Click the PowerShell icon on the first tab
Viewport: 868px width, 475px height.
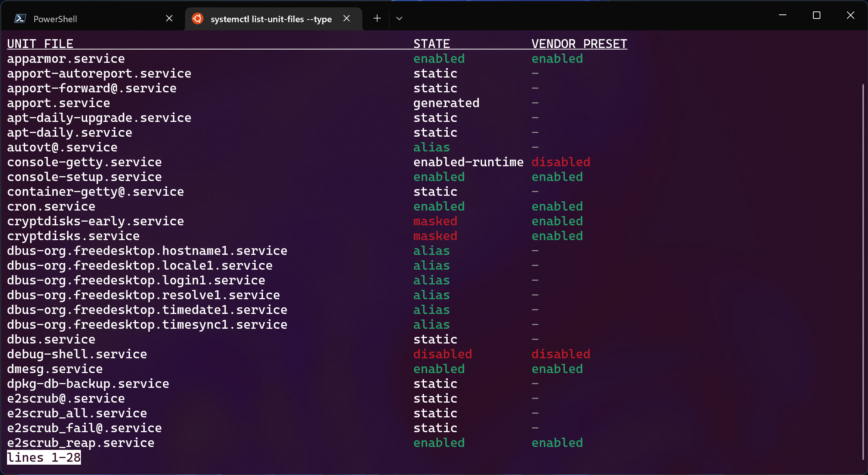[x=20, y=18]
